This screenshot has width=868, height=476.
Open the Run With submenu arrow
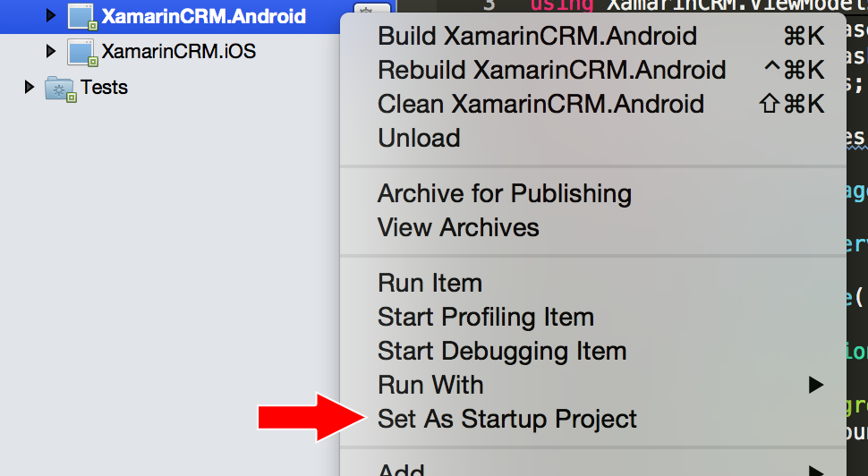(815, 385)
